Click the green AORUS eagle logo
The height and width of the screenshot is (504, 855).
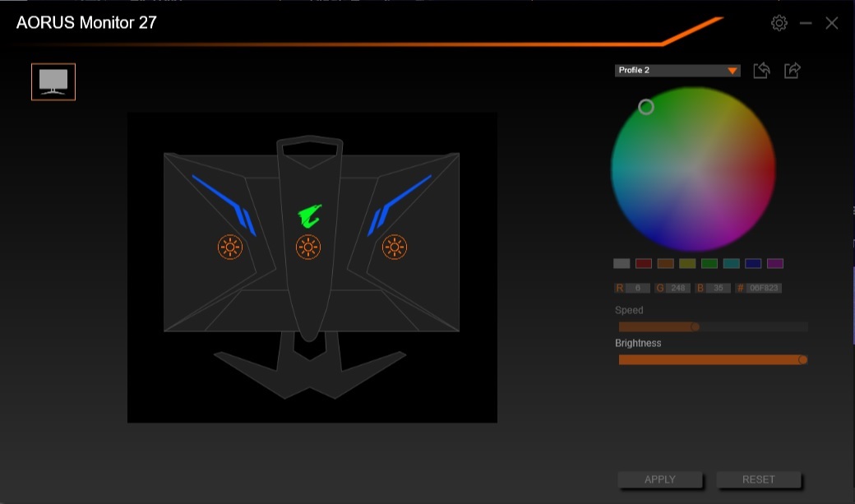click(x=309, y=216)
